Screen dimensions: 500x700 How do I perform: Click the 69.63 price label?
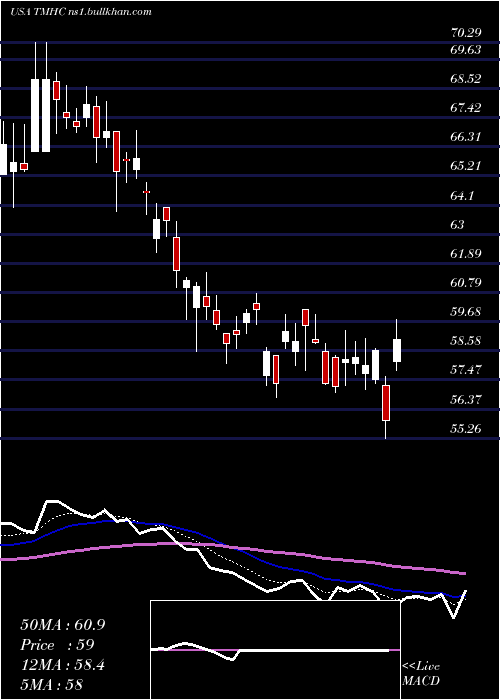[467, 50]
